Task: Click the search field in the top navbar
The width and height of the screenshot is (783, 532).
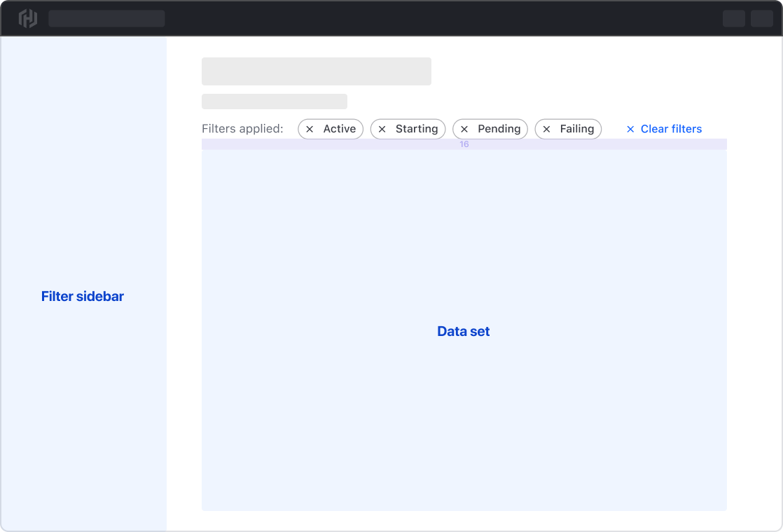Action: pos(106,18)
